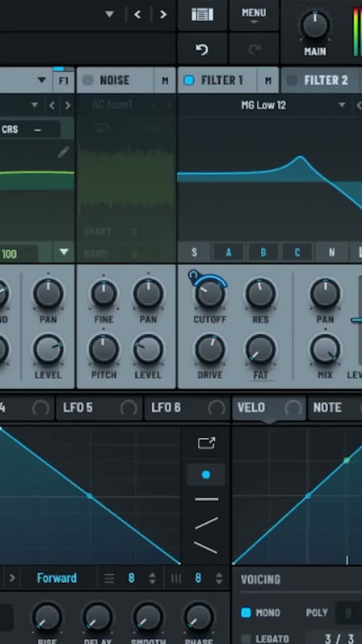362x644 pixels.
Task: Choose the rising ramp curve preset
Action: pyautogui.click(x=206, y=523)
